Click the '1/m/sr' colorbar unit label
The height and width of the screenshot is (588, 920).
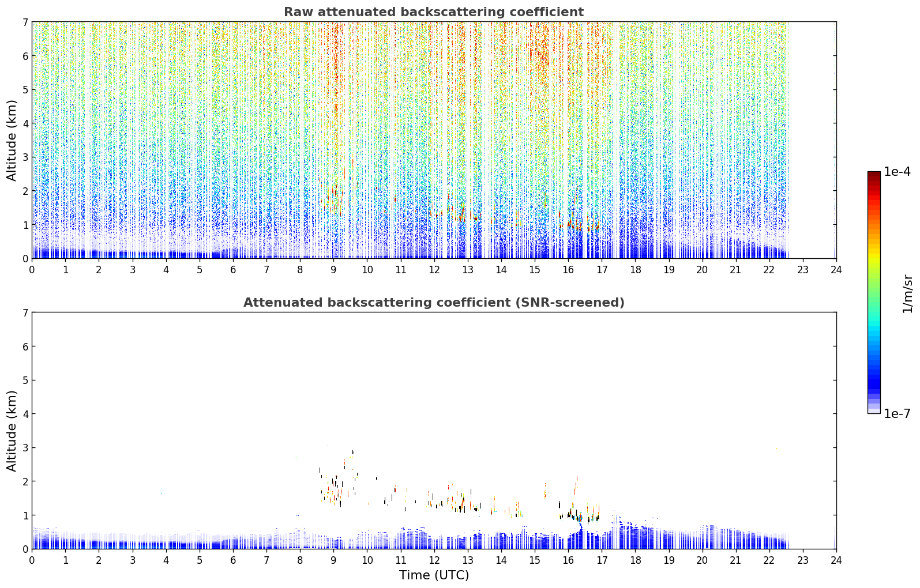pyautogui.click(x=907, y=293)
